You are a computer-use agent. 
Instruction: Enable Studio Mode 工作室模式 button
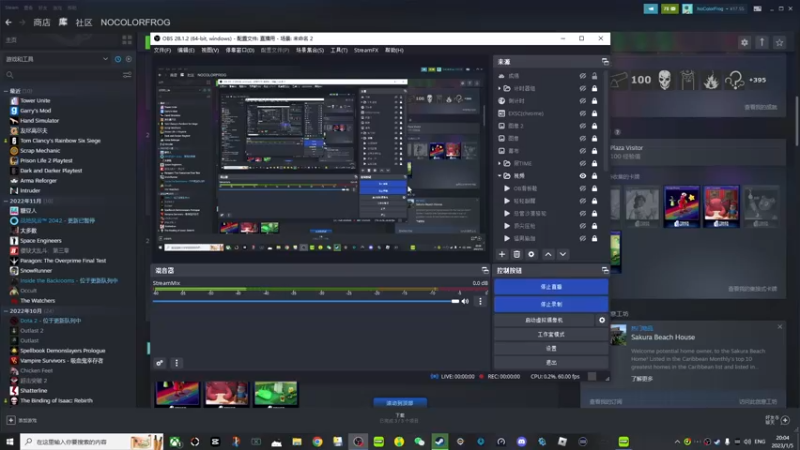pos(551,334)
